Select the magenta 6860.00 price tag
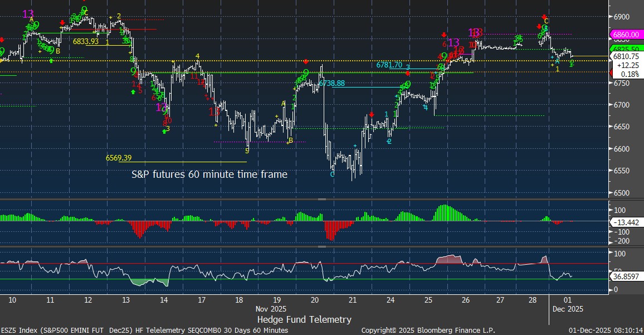This screenshot has height=335, width=644. [627, 34]
